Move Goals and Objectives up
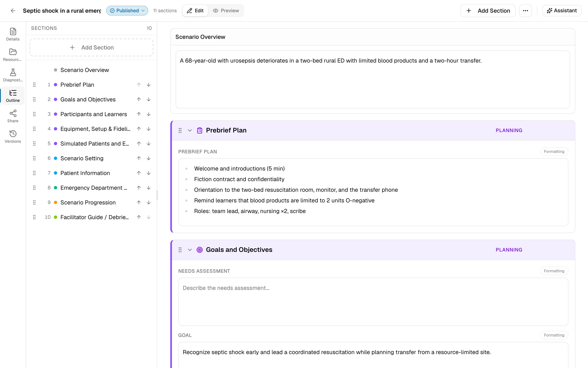 tap(139, 99)
